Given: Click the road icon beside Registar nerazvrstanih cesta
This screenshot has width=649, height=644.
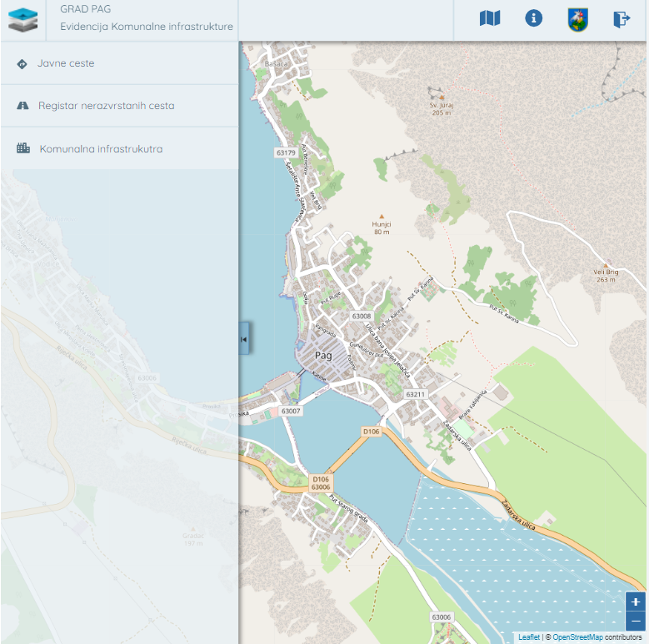Looking at the screenshot, I should pyautogui.click(x=22, y=106).
